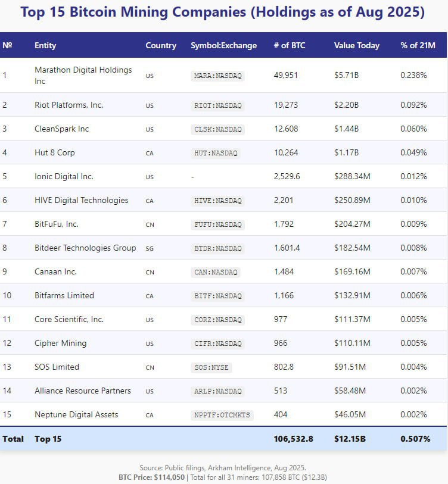Click the 977 BTC cell
This screenshot has height=484, width=448.
pyautogui.click(x=280, y=319)
